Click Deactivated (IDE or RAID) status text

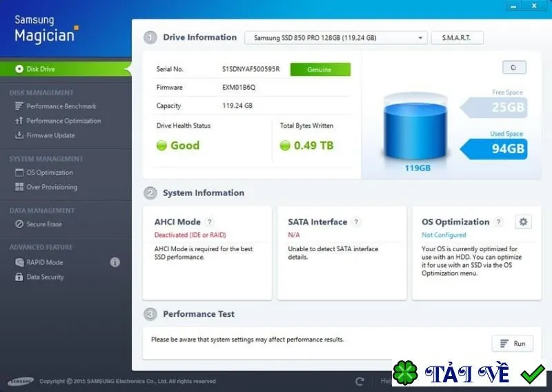tap(190, 235)
